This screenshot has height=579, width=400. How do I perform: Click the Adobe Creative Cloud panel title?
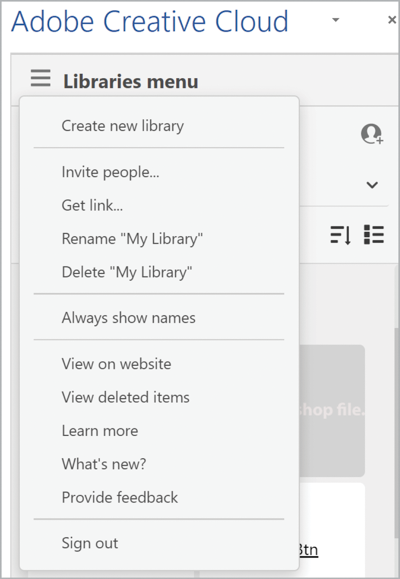click(x=150, y=21)
